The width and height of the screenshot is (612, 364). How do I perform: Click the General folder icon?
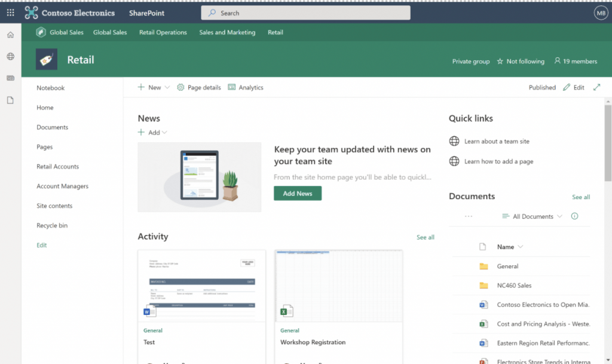pos(484,266)
